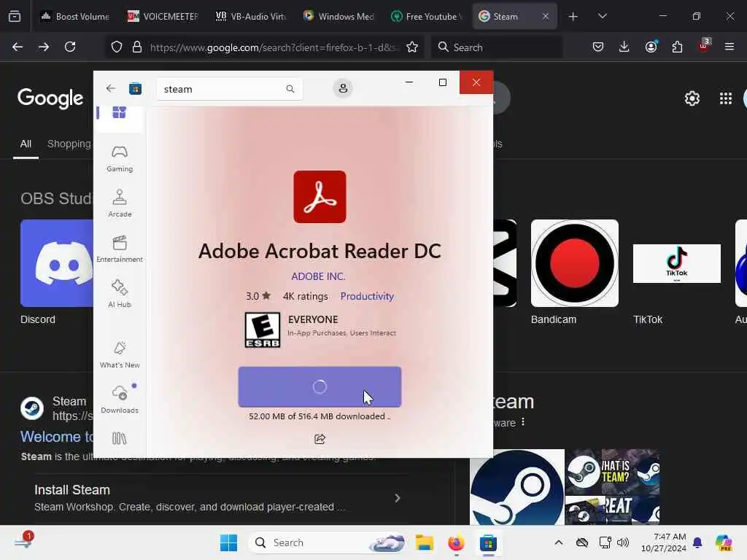Switch to Boost Volume browser tab
The image size is (747, 560).
pos(75,16)
